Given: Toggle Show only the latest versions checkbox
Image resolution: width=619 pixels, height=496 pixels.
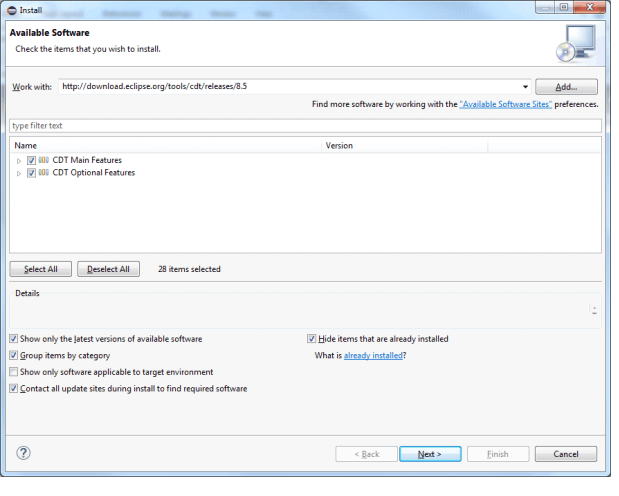Looking at the screenshot, I should click(x=13, y=339).
